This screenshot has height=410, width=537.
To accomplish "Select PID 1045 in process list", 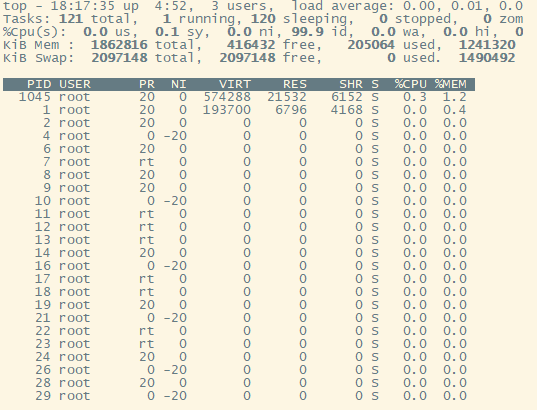I will point(35,97).
